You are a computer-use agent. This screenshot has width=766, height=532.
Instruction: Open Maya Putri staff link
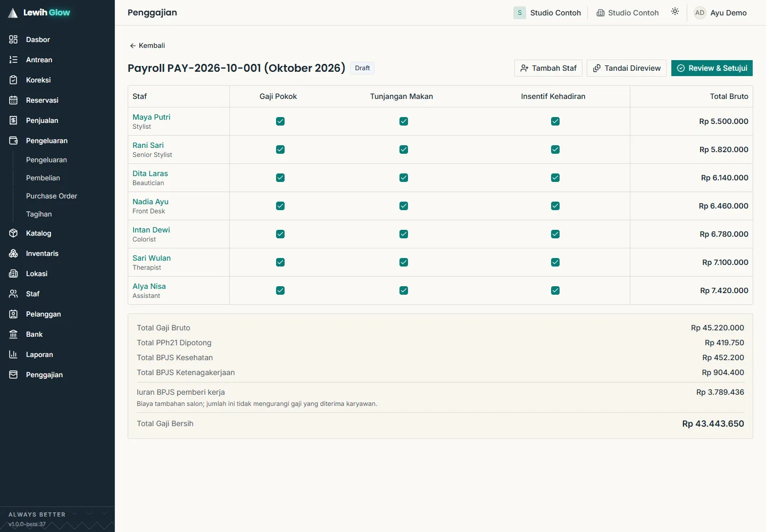point(152,117)
